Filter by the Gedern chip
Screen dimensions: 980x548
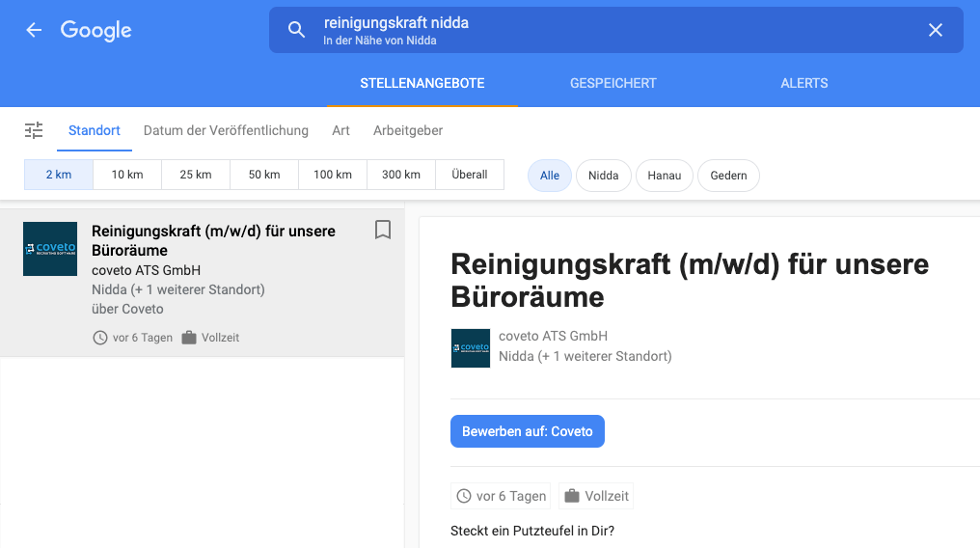[x=728, y=176]
